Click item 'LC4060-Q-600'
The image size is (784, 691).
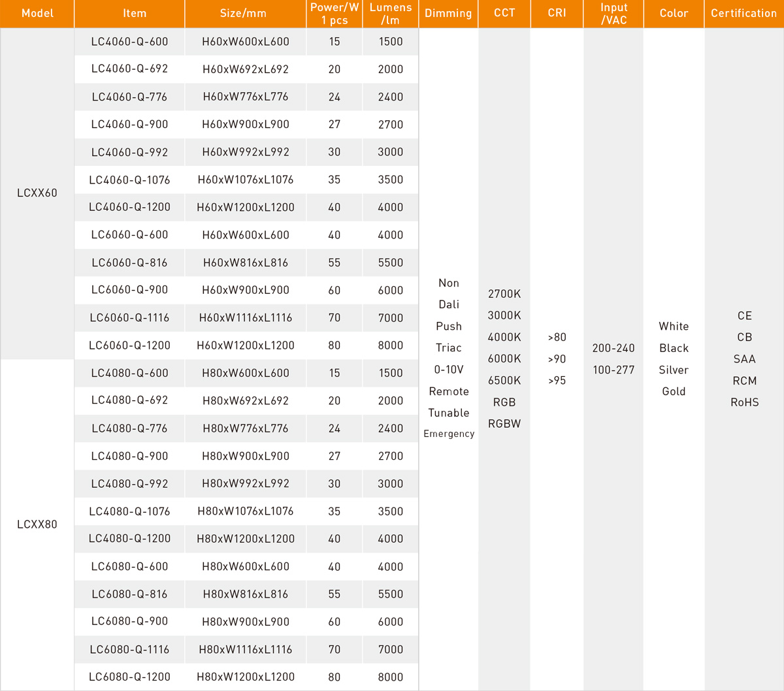click(x=130, y=42)
